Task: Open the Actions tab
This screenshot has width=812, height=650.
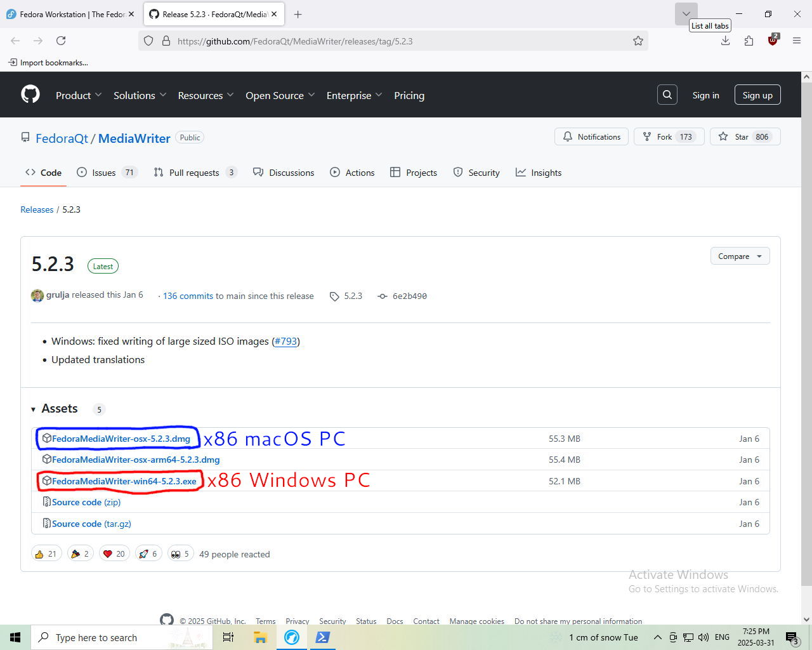Action: click(352, 173)
